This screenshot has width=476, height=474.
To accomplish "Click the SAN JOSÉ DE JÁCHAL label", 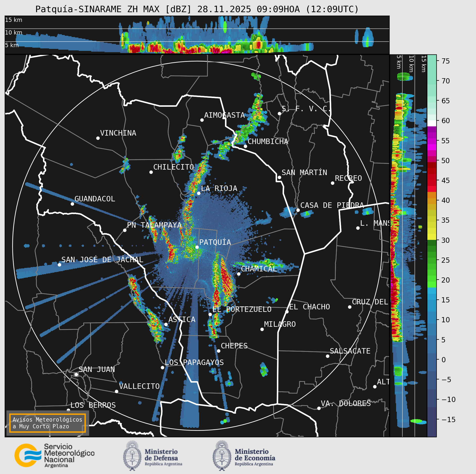I will click(102, 259).
